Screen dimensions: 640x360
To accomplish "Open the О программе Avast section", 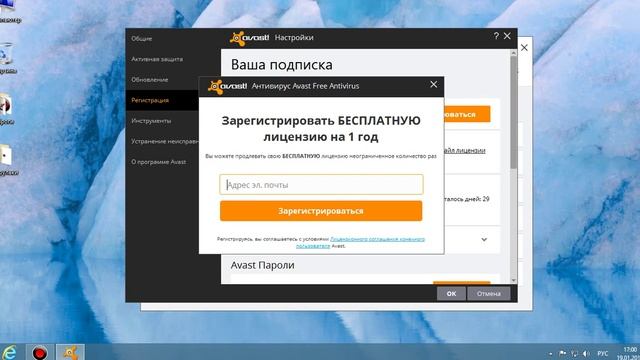I will [x=159, y=162].
